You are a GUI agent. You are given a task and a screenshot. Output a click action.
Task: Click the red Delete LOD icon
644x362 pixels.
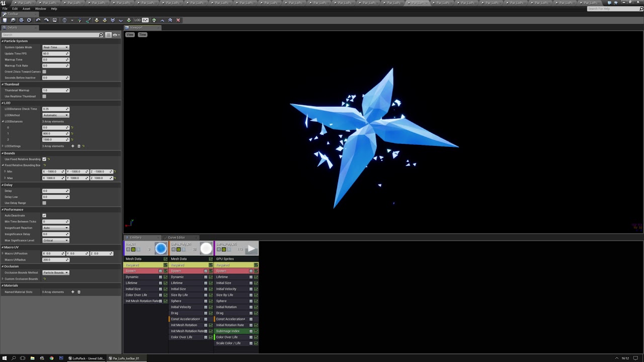[178, 20]
